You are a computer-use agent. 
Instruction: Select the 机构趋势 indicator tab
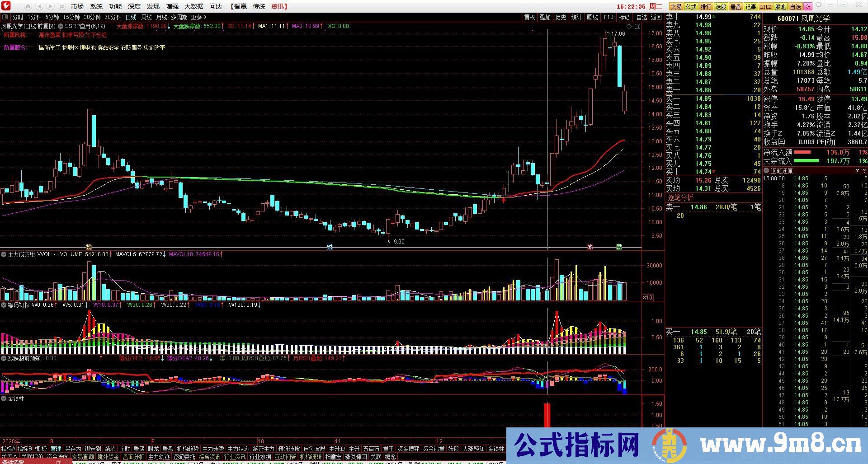[188, 449]
